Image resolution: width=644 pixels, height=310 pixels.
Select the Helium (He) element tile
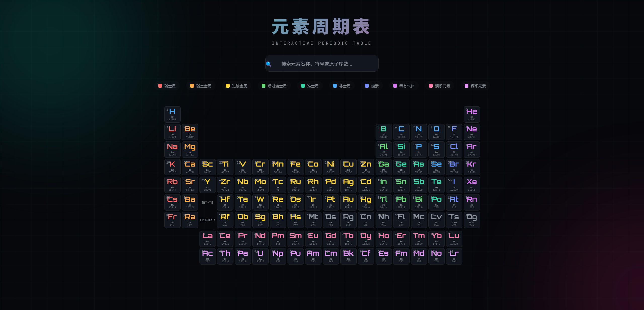coord(472,114)
